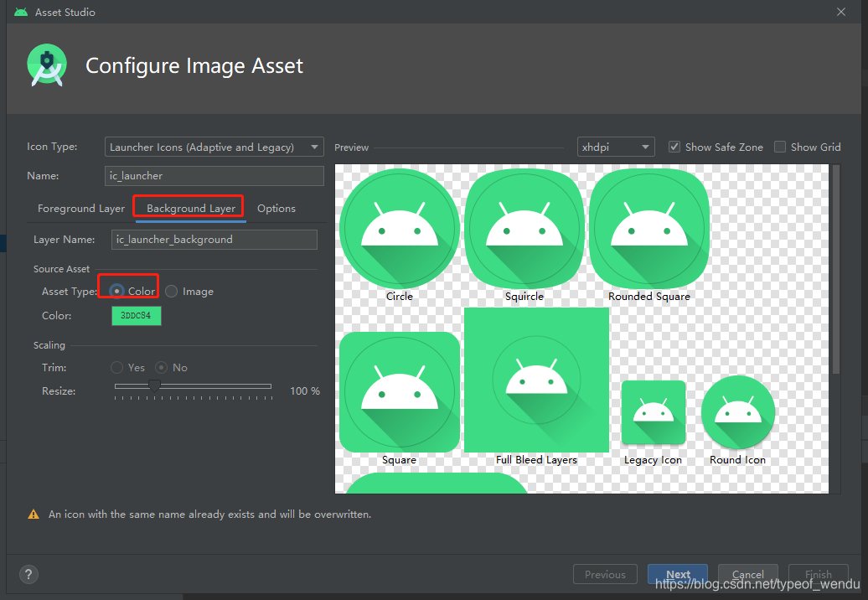
Task: Click the Configure Image Asset heading
Action: 194,66
